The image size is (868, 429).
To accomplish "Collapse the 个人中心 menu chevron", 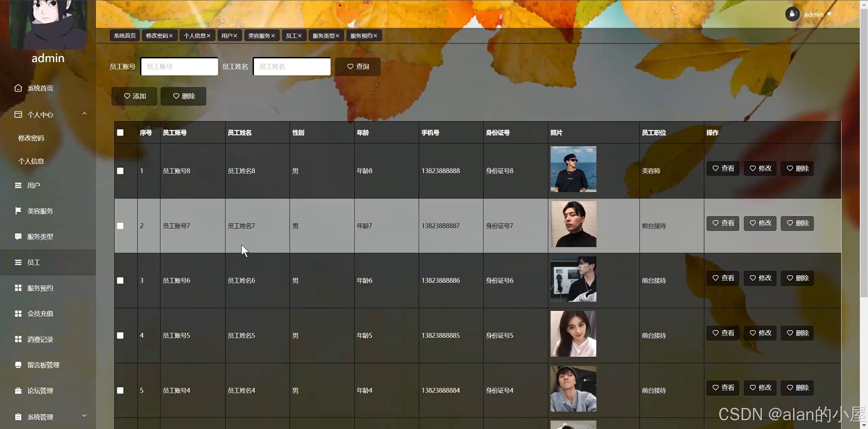I will pyautogui.click(x=84, y=114).
